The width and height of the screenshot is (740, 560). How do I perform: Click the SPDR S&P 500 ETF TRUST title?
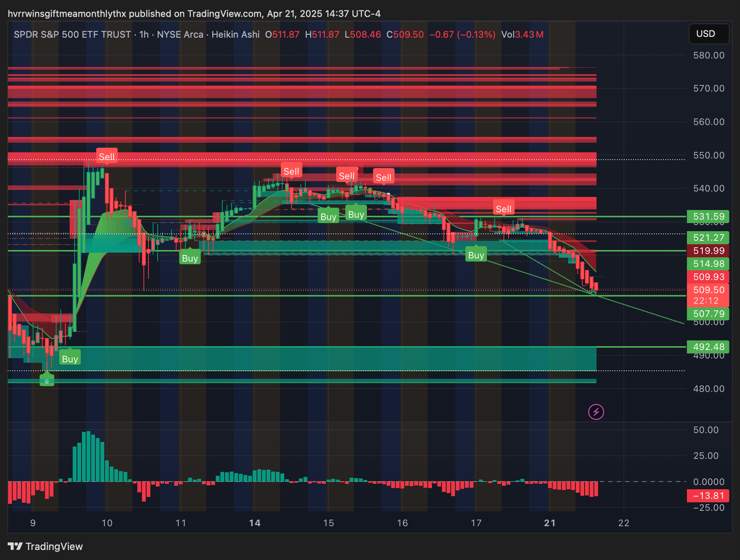click(72, 35)
